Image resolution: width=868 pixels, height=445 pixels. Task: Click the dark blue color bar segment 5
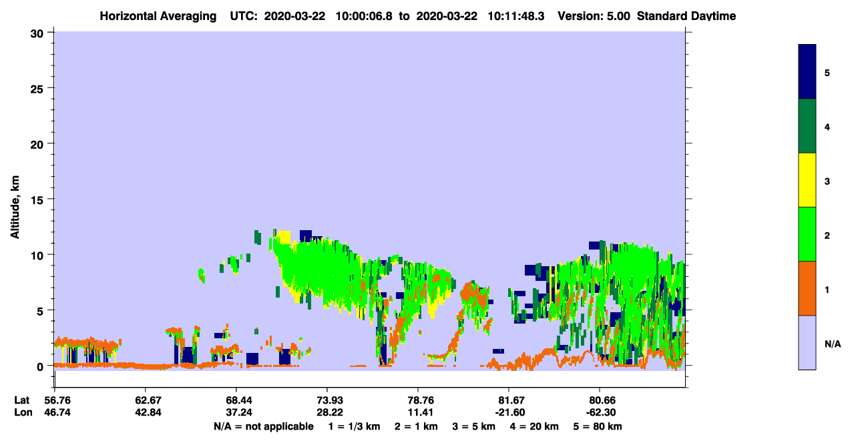(x=807, y=71)
